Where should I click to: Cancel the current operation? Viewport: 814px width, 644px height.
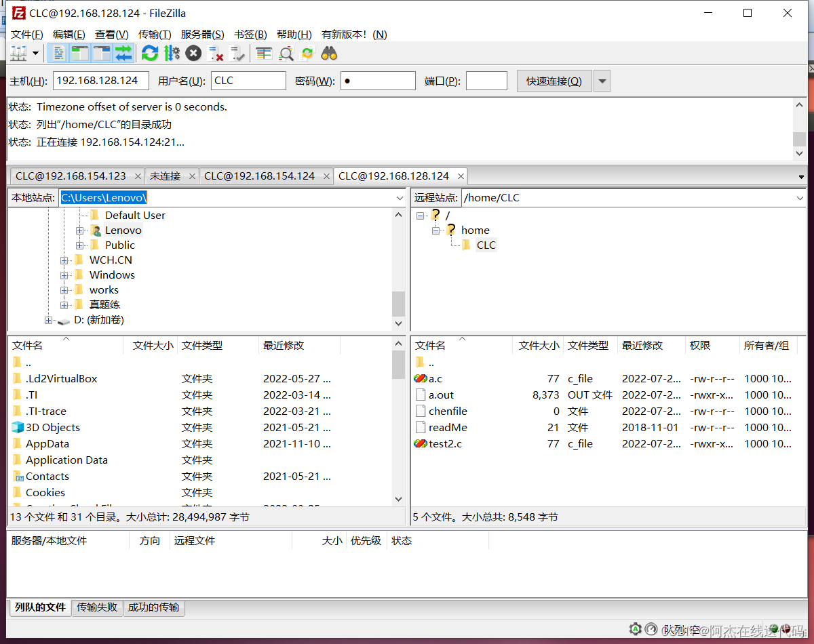coord(193,53)
